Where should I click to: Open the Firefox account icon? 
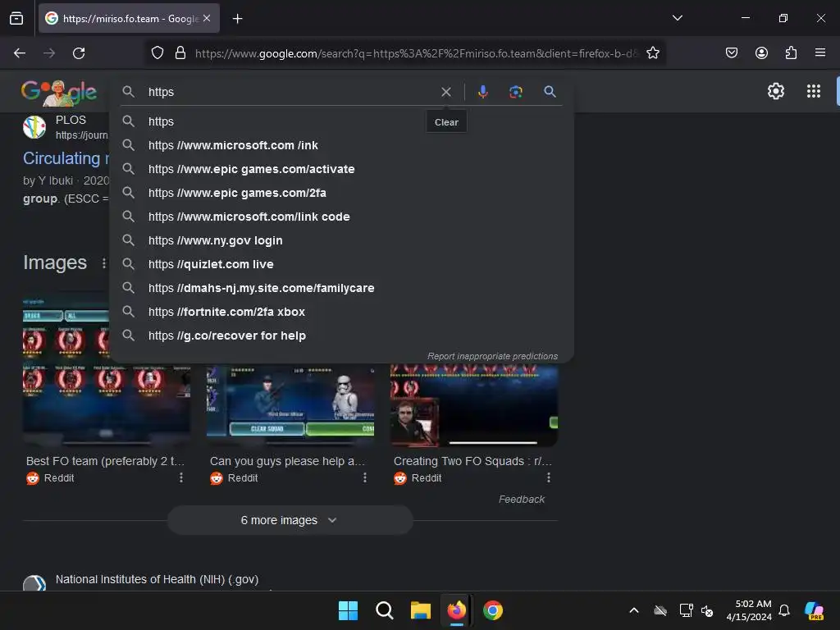[x=761, y=52]
